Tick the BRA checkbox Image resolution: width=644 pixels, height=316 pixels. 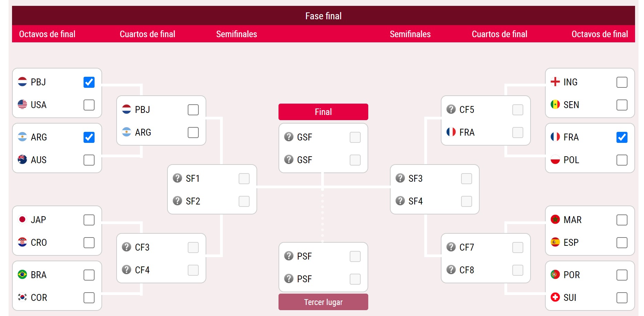click(89, 275)
